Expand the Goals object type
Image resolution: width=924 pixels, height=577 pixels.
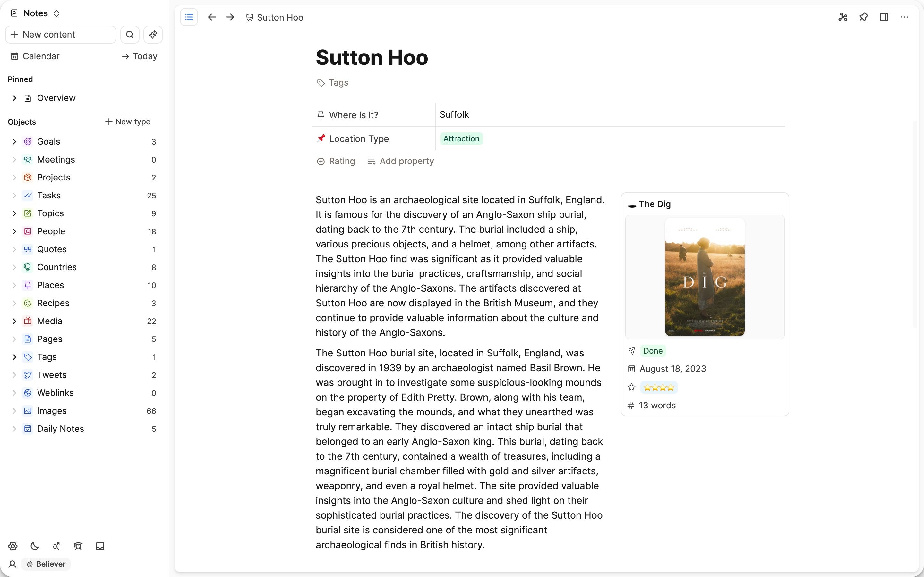(14, 142)
